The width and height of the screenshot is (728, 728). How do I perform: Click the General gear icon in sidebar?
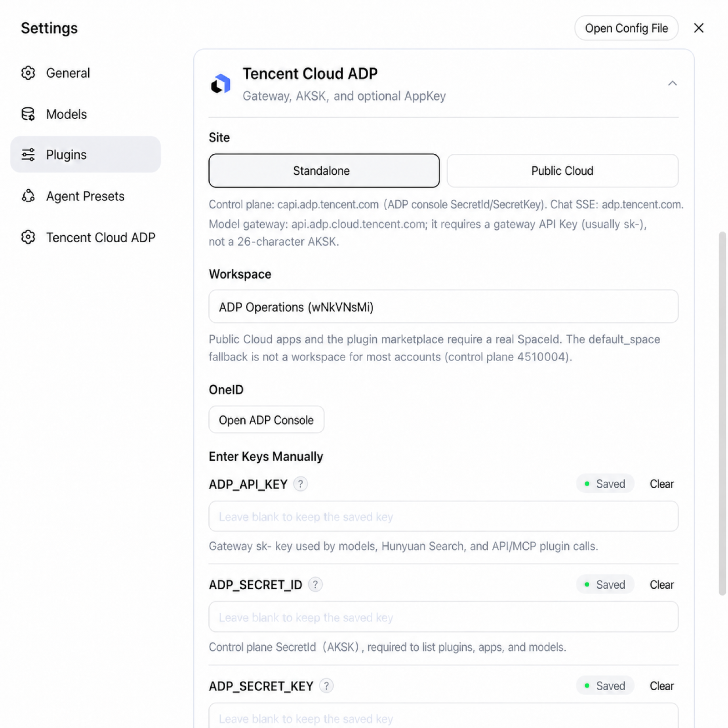pos(28,73)
